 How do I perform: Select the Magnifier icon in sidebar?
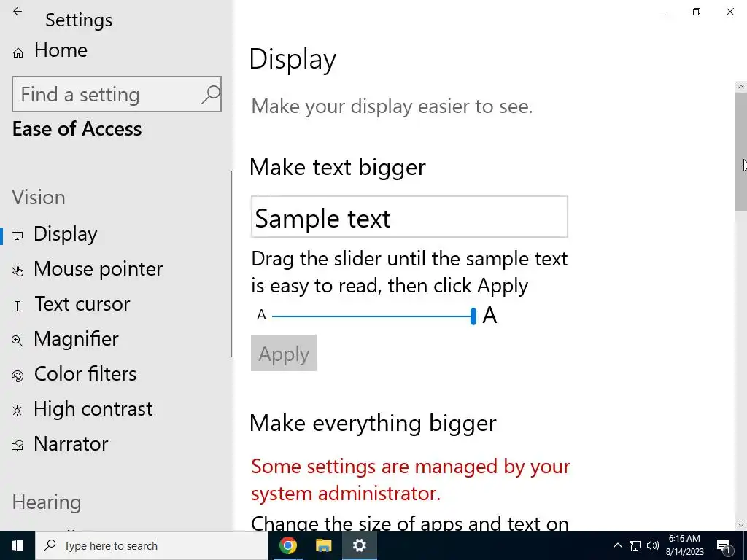point(18,341)
